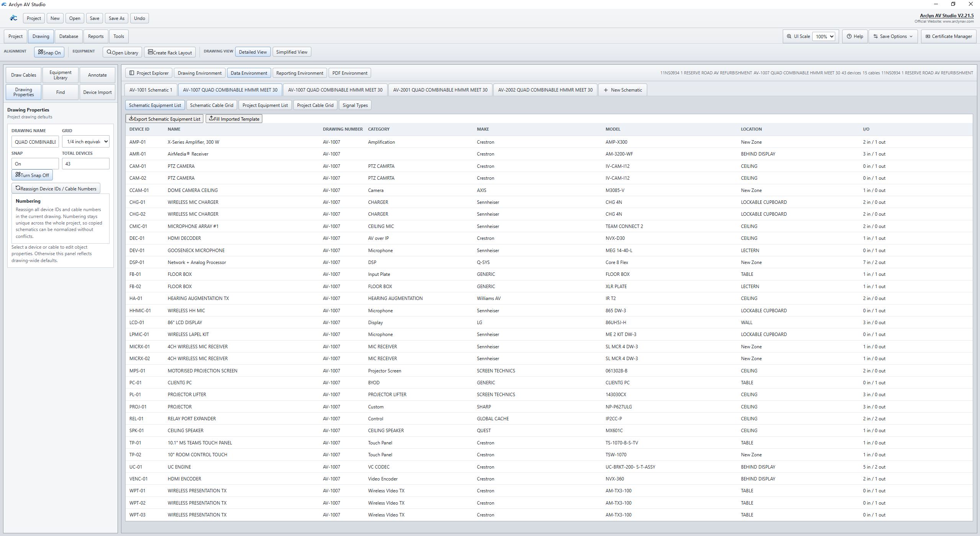Add a New Schematic

[623, 90]
